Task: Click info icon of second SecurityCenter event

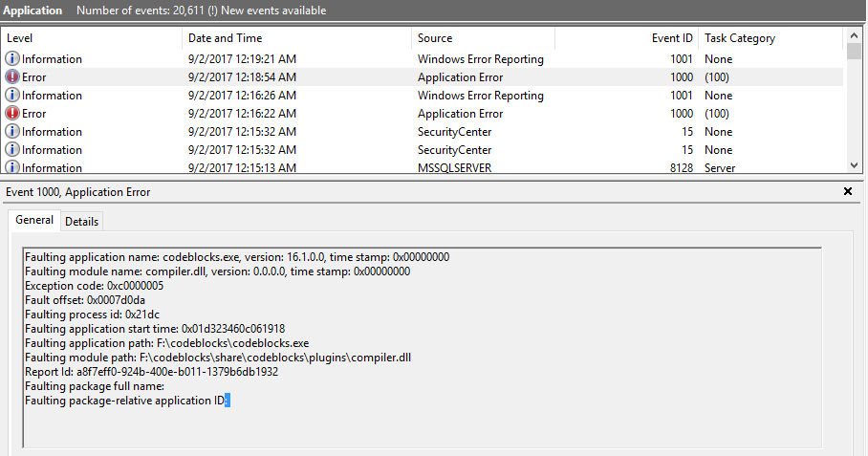Action: coord(12,150)
